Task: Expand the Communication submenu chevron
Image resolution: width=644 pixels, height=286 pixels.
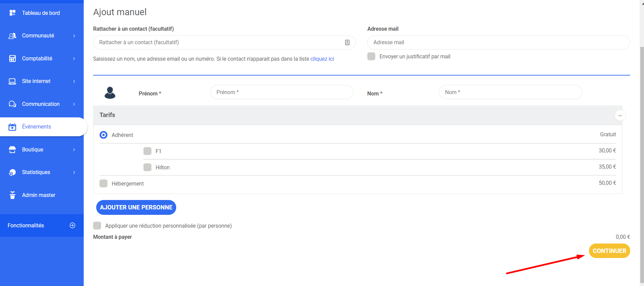Action: click(74, 104)
